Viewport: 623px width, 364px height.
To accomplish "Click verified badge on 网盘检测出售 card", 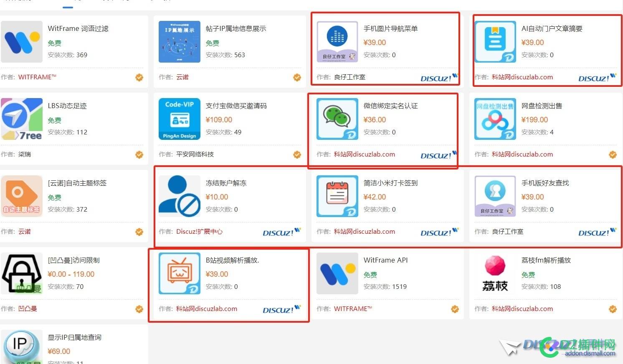I will click(x=613, y=154).
